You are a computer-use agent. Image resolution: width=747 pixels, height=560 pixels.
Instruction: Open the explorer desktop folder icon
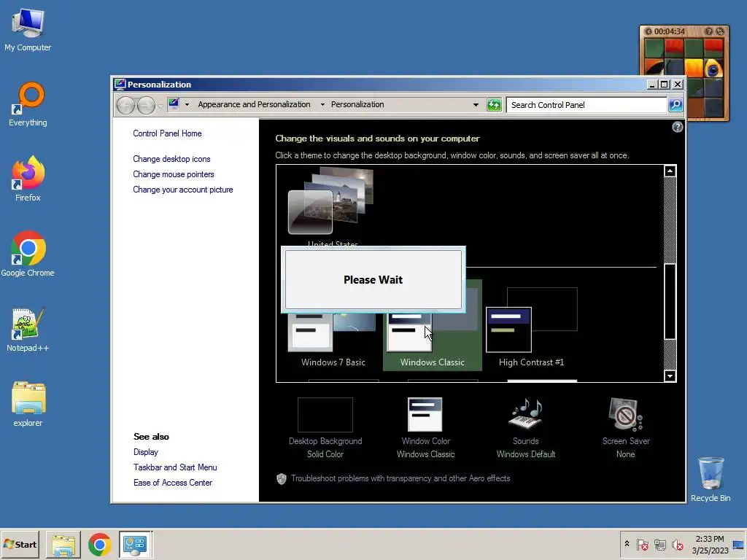[28, 404]
